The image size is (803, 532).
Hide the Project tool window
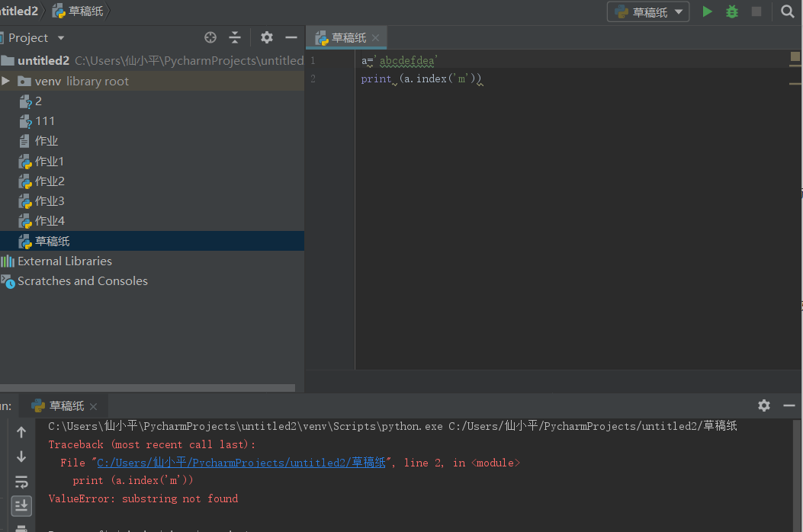tap(291, 37)
